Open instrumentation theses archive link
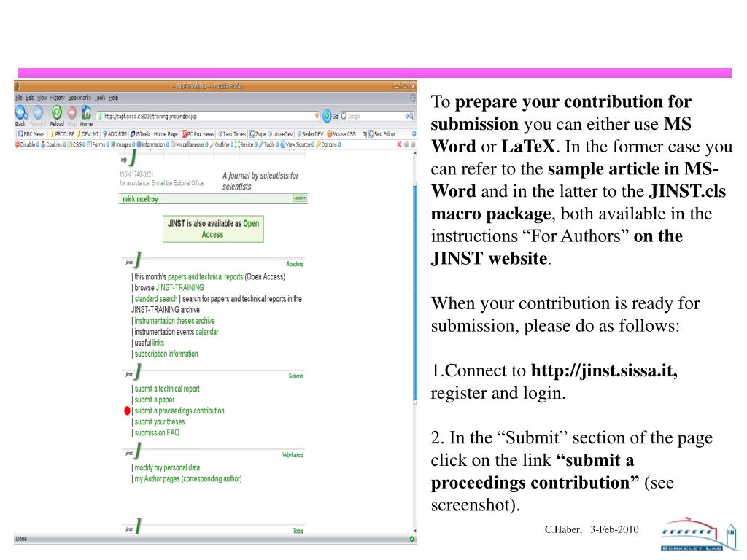Screen dimensions: 747x560 [x=174, y=321]
